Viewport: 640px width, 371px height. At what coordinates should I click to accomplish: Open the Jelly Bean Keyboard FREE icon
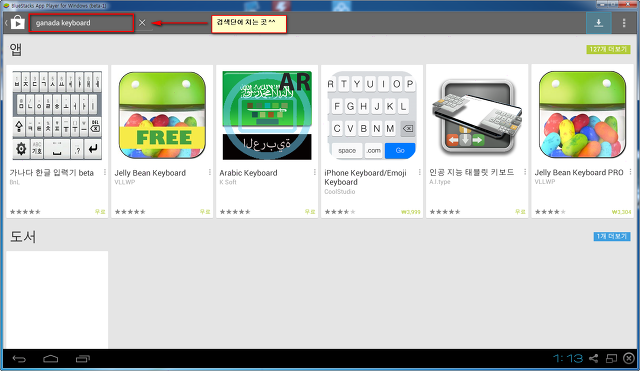(162, 116)
